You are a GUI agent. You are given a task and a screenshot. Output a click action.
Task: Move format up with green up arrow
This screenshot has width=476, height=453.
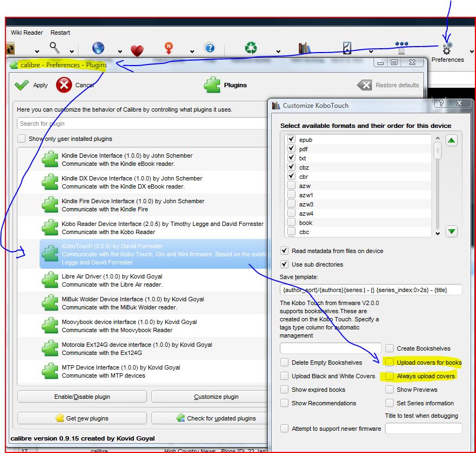(451, 140)
